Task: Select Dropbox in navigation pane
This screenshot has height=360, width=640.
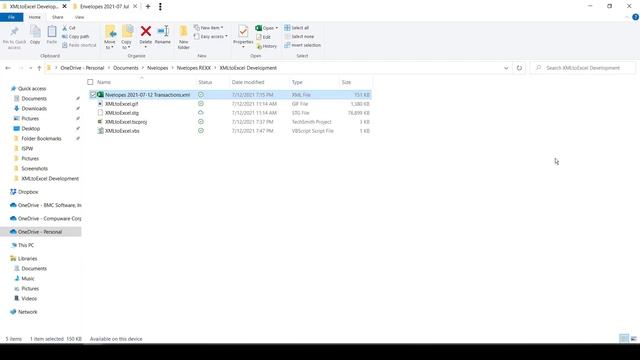Action: pyautogui.click(x=28, y=192)
